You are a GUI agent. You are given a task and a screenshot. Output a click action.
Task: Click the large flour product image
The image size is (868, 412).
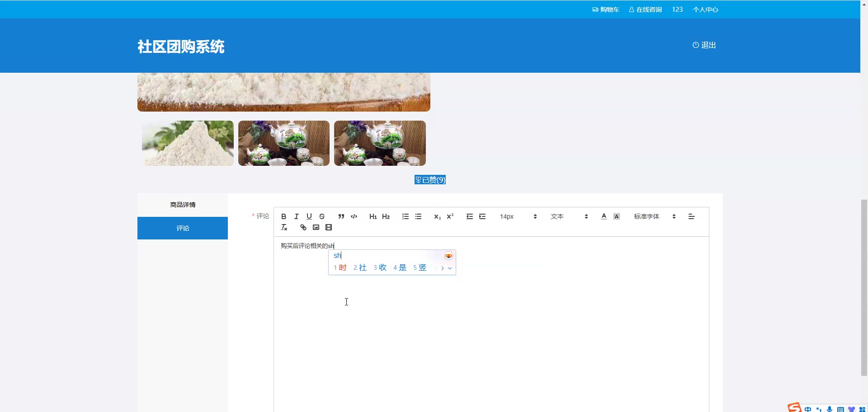coord(284,92)
